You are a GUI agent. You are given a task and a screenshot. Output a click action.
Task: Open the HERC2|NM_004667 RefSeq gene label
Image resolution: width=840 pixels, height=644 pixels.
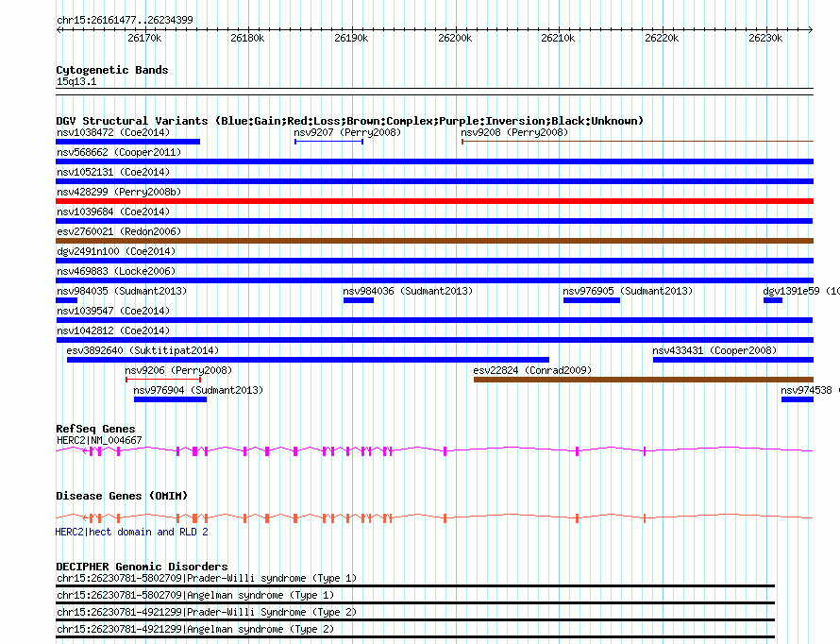click(x=99, y=440)
